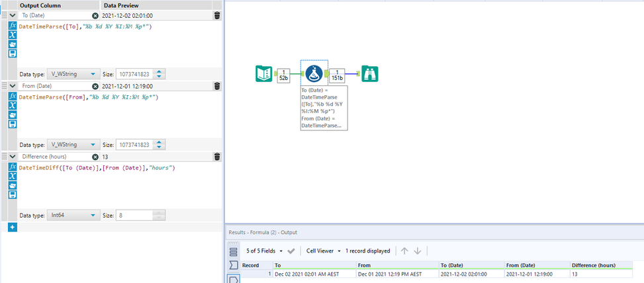644x283 pixels.
Task: Open Data type dropdown for From (Date)
Action: click(73, 145)
